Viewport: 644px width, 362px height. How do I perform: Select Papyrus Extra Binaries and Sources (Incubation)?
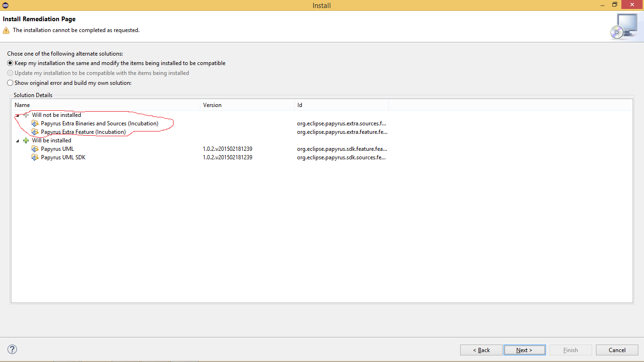[x=99, y=123]
